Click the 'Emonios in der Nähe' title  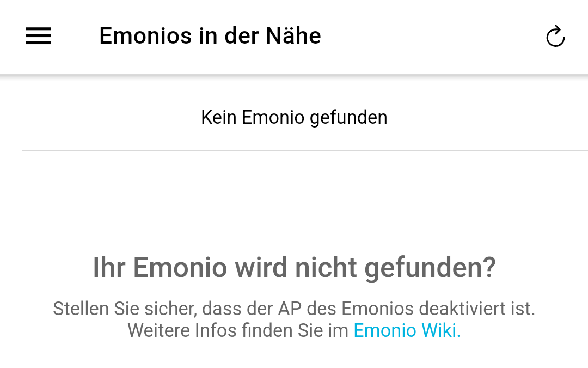(x=210, y=36)
